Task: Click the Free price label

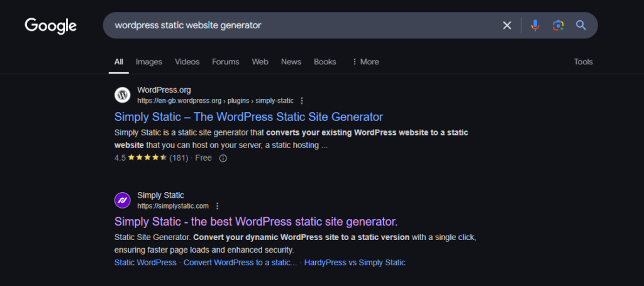Action: pos(203,158)
